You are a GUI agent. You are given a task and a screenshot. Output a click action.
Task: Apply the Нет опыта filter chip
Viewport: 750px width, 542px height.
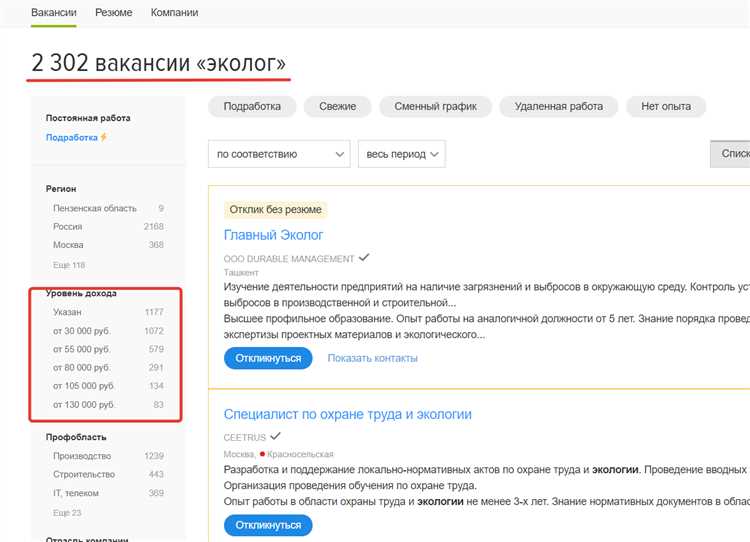[666, 106]
